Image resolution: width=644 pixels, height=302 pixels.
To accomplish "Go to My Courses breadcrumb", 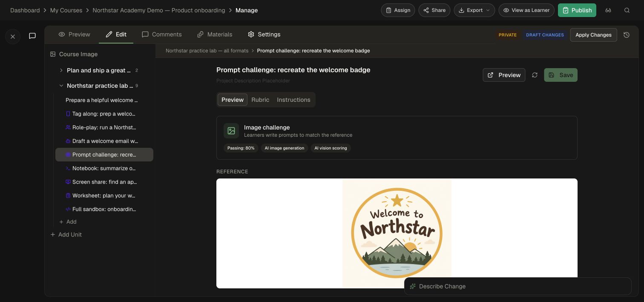I will [x=66, y=10].
